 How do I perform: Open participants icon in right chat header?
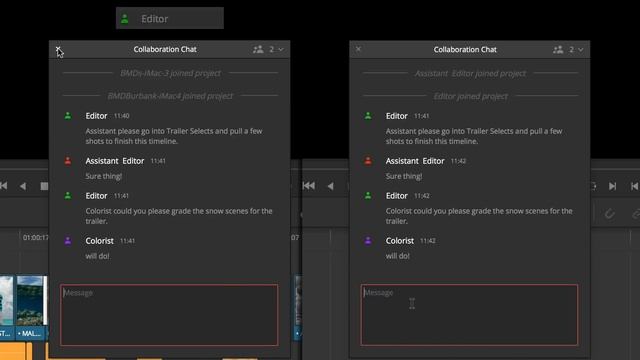click(x=558, y=49)
